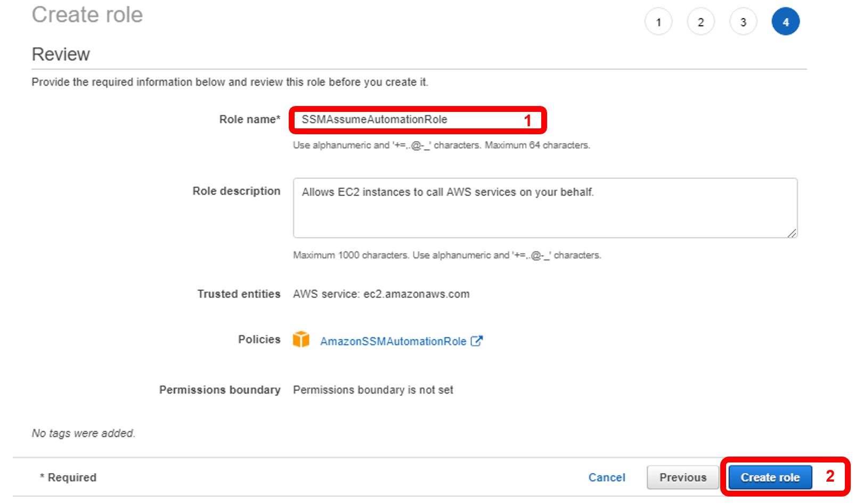Click the orange policy box icon
The width and height of the screenshot is (855, 504).
(301, 339)
